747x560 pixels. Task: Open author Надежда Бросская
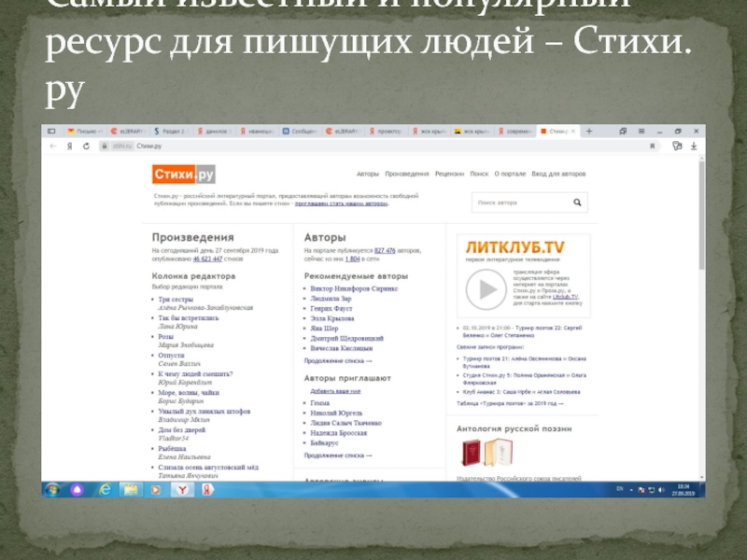tap(339, 433)
